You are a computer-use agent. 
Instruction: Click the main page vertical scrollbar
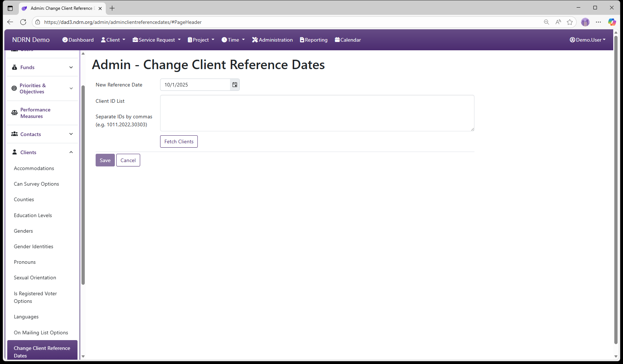pyautogui.click(x=616, y=190)
